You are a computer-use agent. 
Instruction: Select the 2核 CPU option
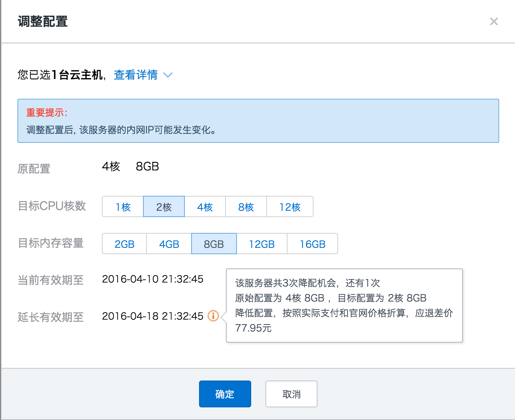click(164, 206)
